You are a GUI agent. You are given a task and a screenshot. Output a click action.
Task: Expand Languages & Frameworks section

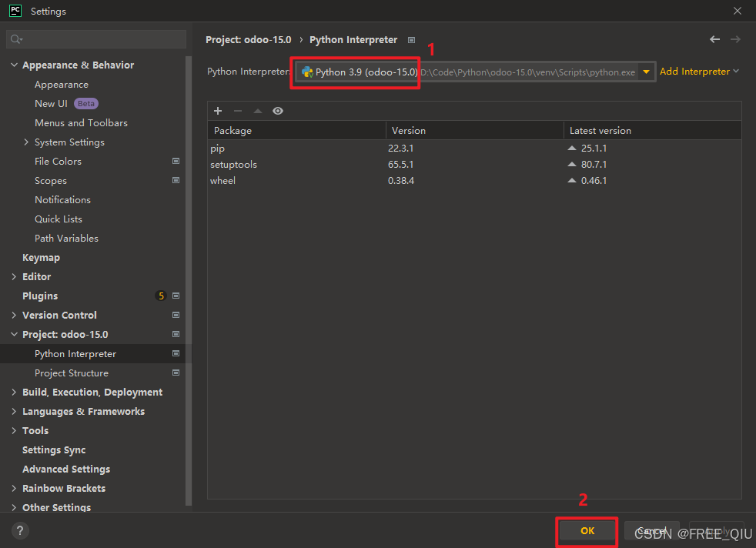[x=14, y=411]
